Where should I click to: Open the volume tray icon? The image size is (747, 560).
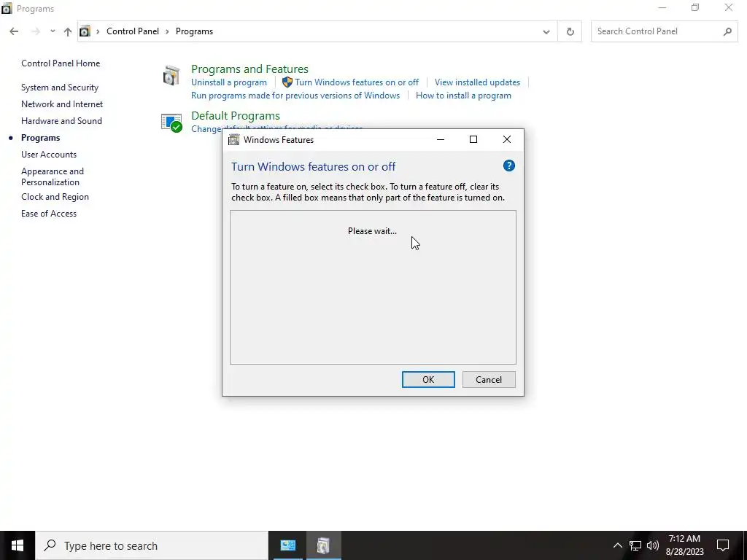pyautogui.click(x=653, y=545)
